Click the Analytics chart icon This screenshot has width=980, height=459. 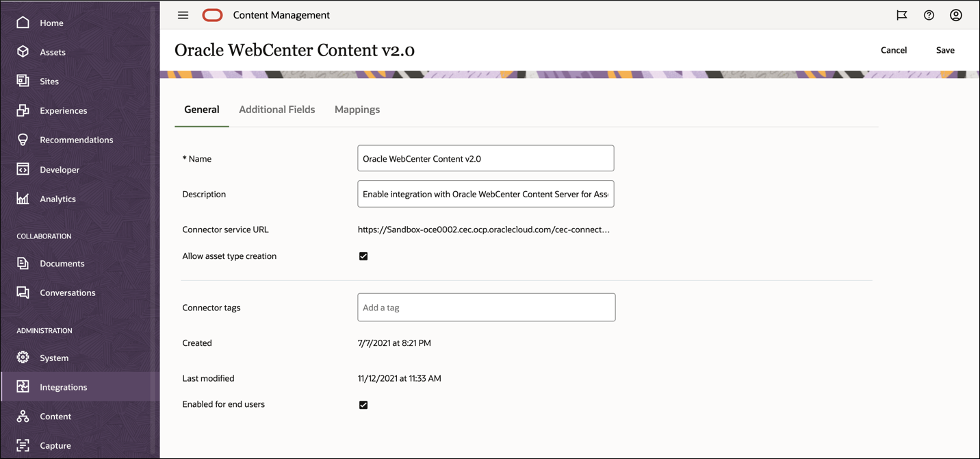tap(23, 199)
